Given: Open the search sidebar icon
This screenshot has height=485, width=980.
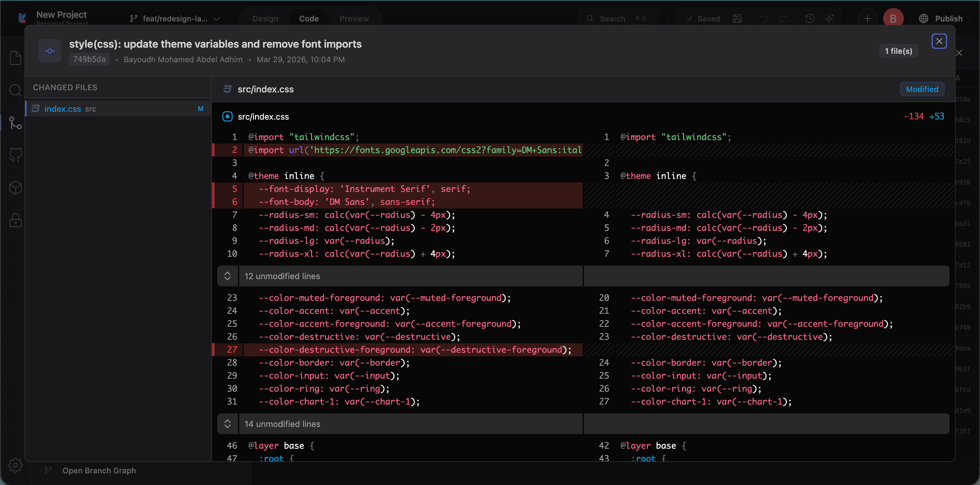Looking at the screenshot, I should tap(15, 90).
